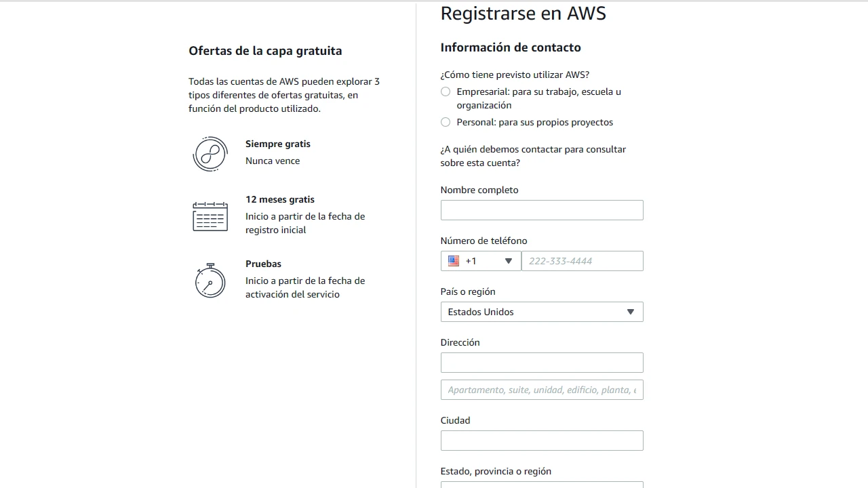Click the 12 meses gratis heading
The width and height of the screenshot is (868, 488).
280,199
